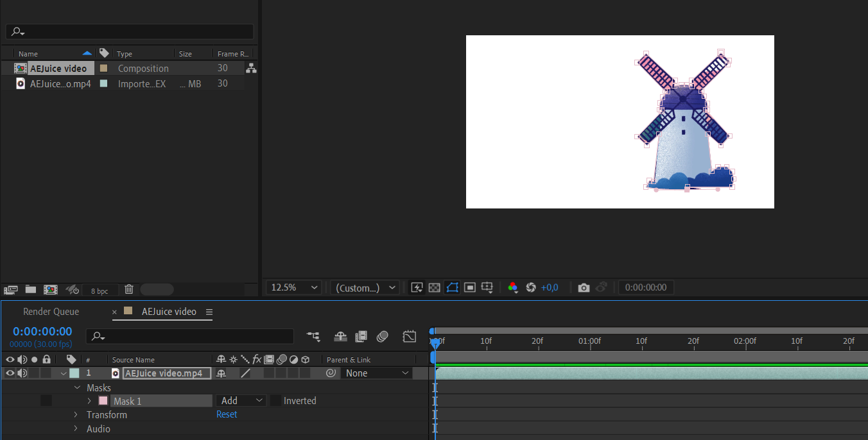Take a snapshot with the camera icon

(583, 288)
